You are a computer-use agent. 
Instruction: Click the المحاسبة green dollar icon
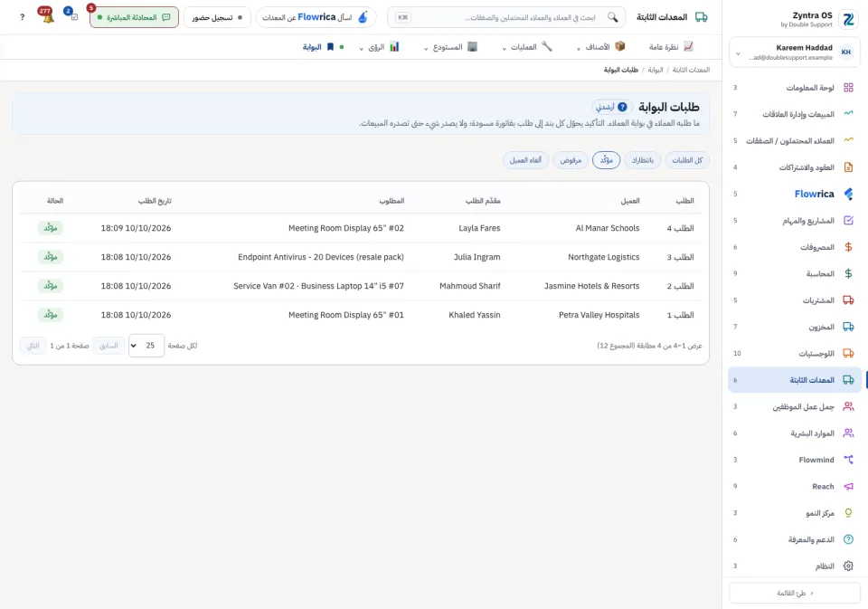pyautogui.click(x=848, y=274)
